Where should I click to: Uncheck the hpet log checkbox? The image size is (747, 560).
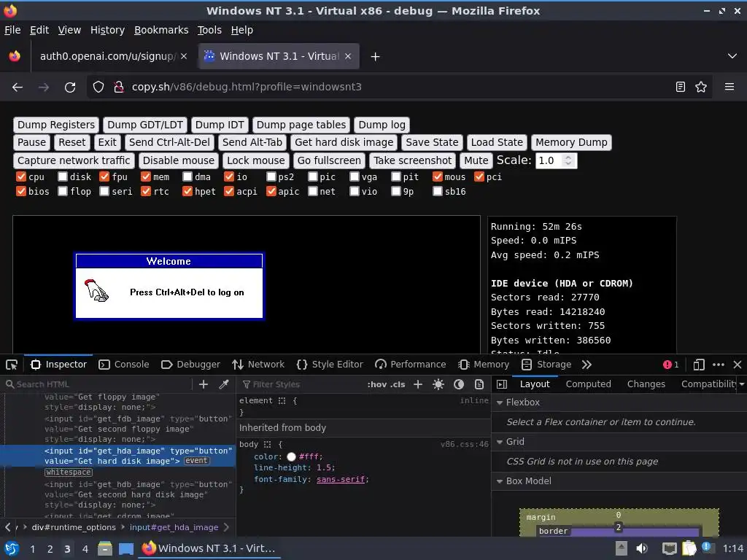(x=187, y=191)
